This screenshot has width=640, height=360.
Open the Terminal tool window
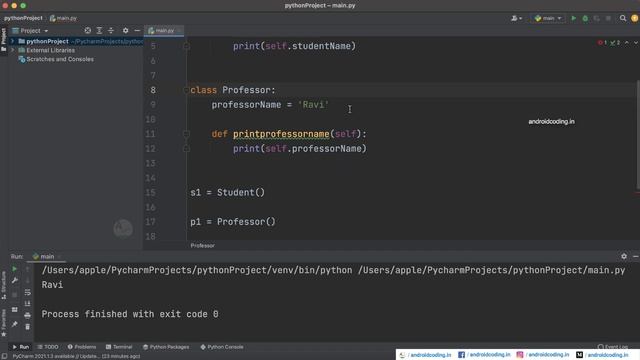click(x=119, y=347)
